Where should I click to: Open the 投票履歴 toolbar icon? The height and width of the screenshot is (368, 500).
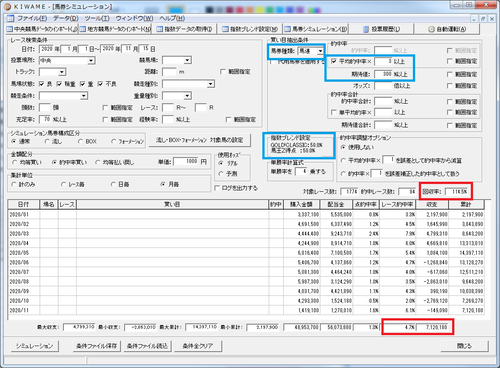pos(366,29)
